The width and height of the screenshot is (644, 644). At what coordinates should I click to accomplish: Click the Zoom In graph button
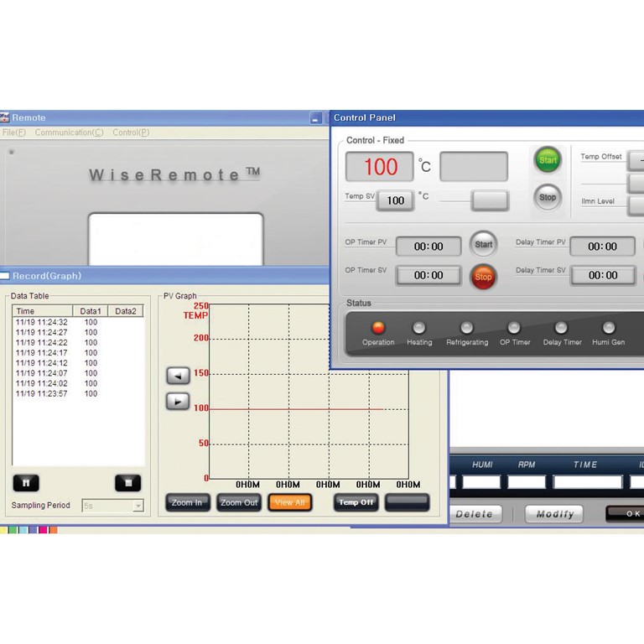click(x=187, y=502)
